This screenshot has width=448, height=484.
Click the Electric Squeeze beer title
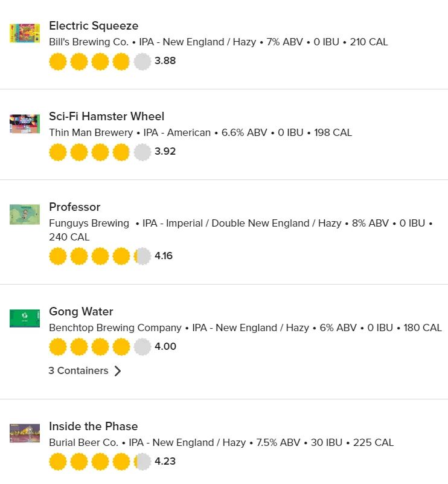pyautogui.click(x=94, y=26)
